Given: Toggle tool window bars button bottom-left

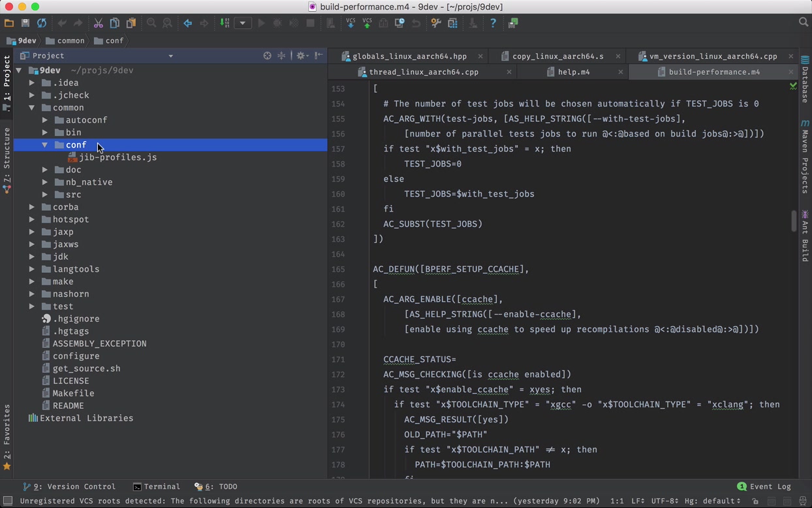Looking at the screenshot, I should click(x=8, y=501).
